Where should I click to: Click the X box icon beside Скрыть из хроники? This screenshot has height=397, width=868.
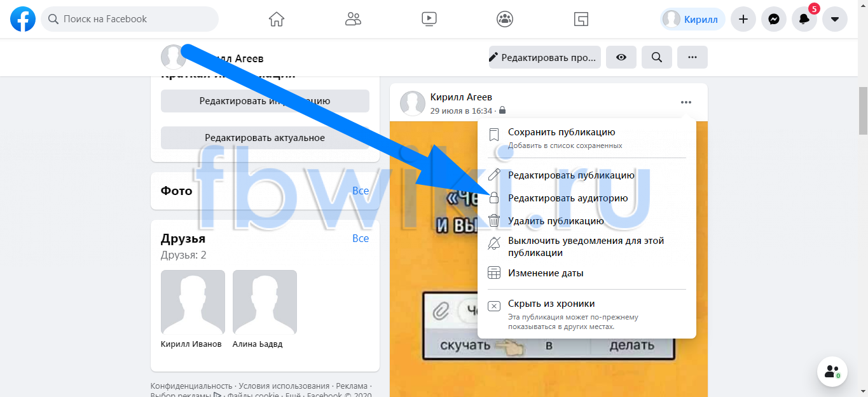pos(494,306)
